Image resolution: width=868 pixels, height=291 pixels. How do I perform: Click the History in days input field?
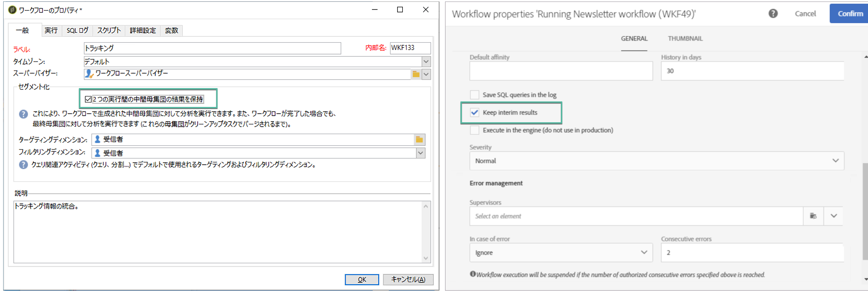pos(752,71)
